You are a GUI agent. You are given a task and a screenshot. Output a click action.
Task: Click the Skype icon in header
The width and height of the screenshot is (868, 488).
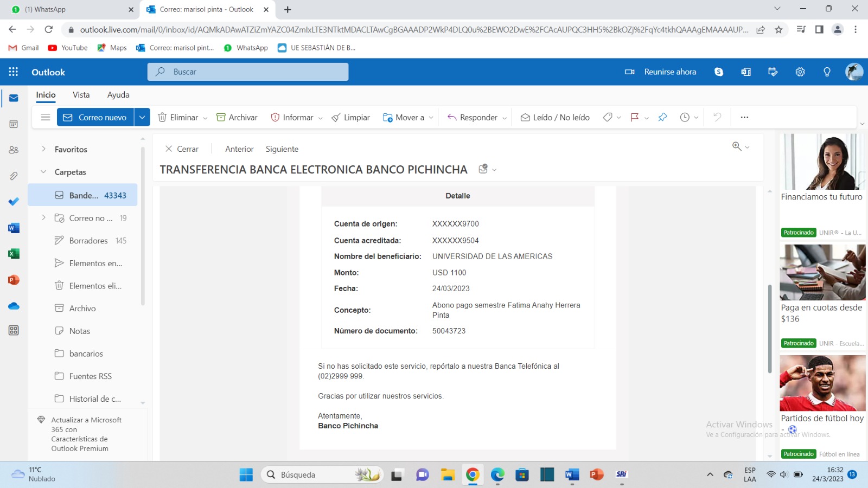[719, 72]
